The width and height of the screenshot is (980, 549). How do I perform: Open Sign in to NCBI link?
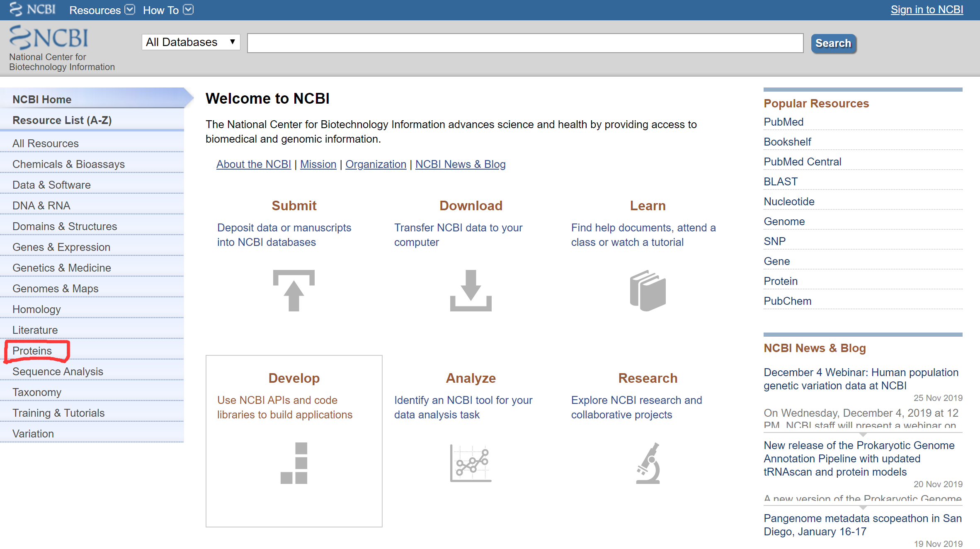click(x=927, y=10)
